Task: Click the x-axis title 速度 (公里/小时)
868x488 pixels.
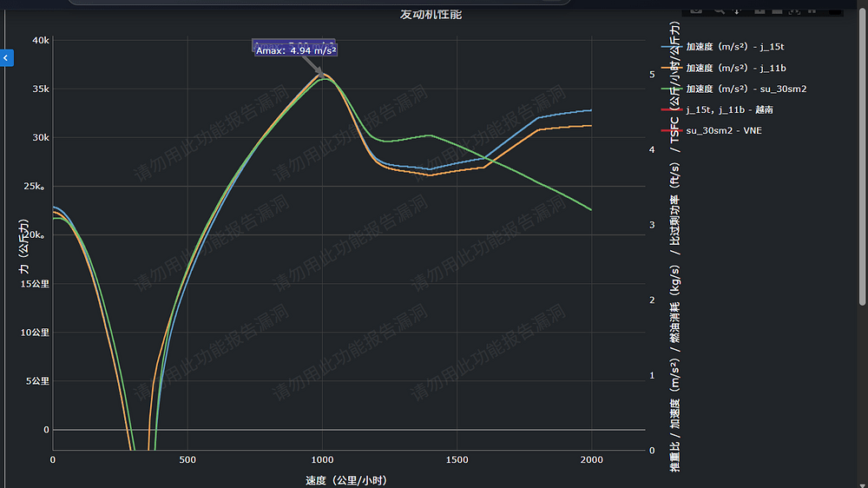Action: coord(345,479)
